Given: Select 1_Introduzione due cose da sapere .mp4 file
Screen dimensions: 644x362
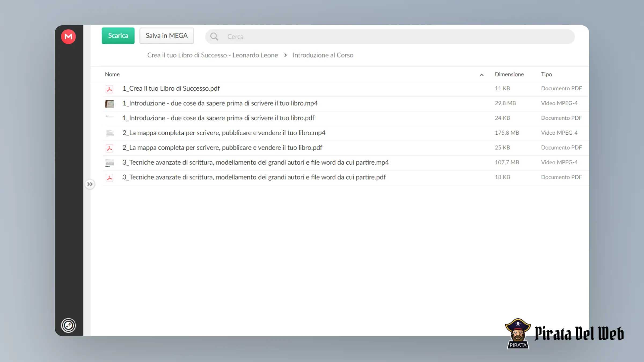Looking at the screenshot, I should click(220, 103).
